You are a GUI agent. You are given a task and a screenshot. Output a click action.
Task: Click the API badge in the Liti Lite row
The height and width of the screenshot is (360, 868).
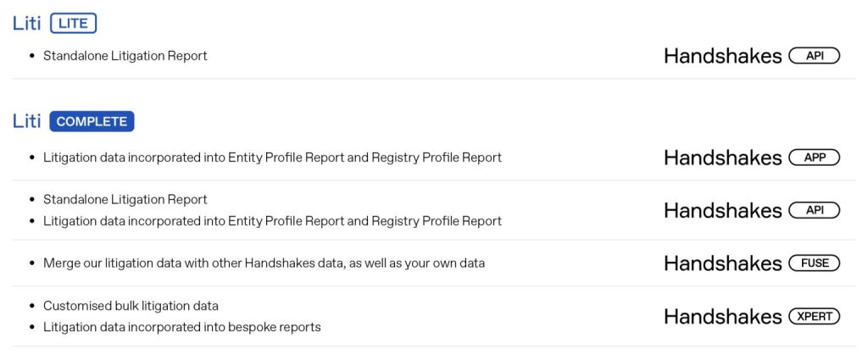point(814,56)
